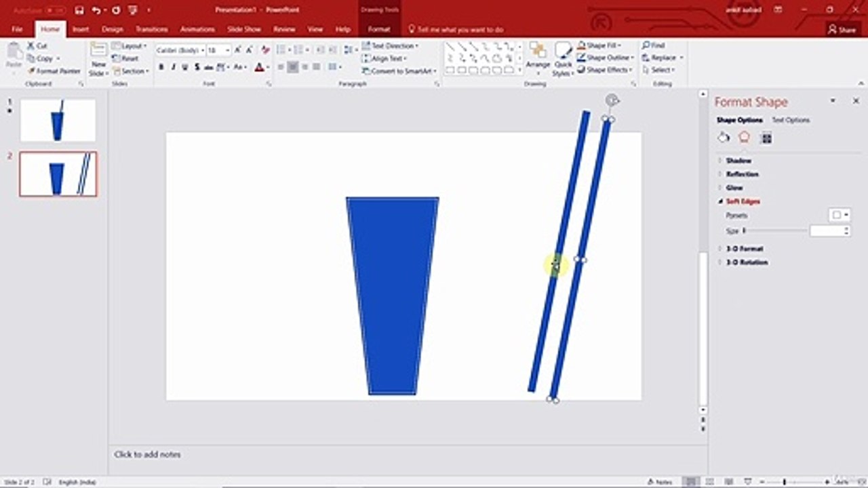Toggle underline formatting
The height and width of the screenshot is (488, 868).
point(184,67)
